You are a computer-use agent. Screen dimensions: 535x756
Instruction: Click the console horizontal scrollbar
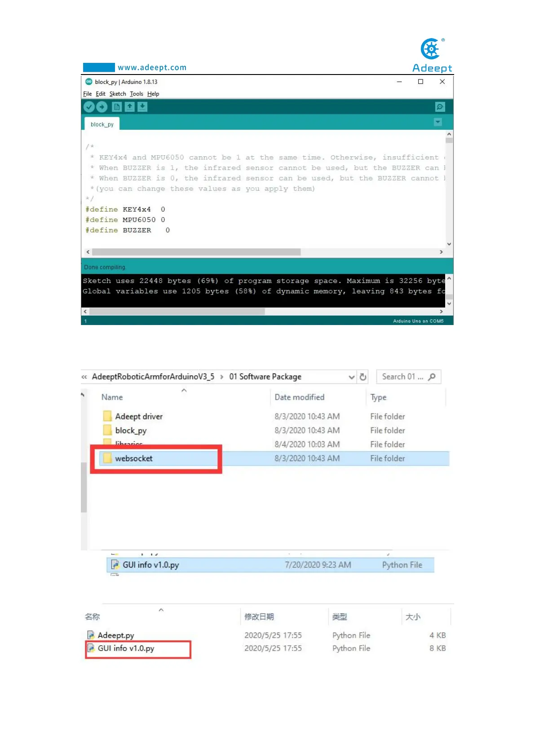point(177,311)
